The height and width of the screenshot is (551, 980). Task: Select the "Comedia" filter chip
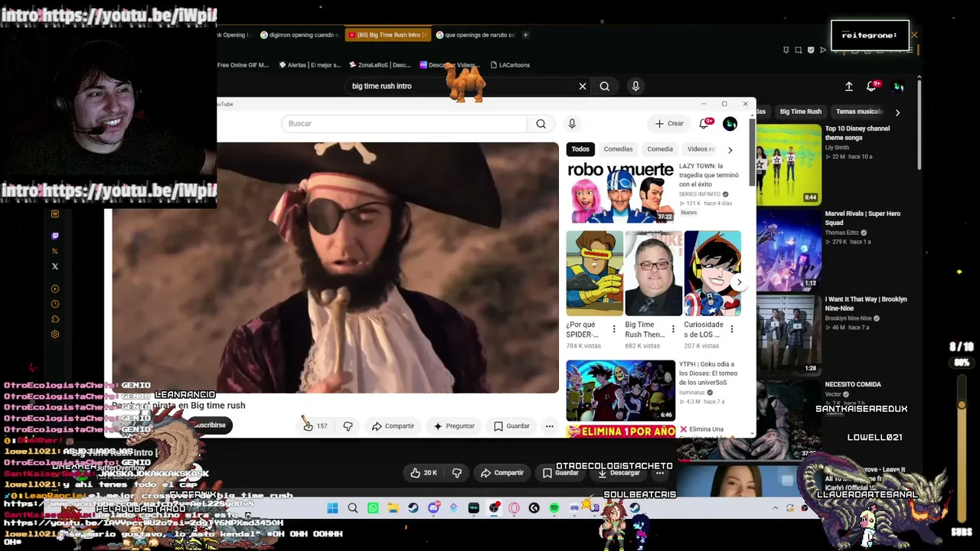pos(660,149)
